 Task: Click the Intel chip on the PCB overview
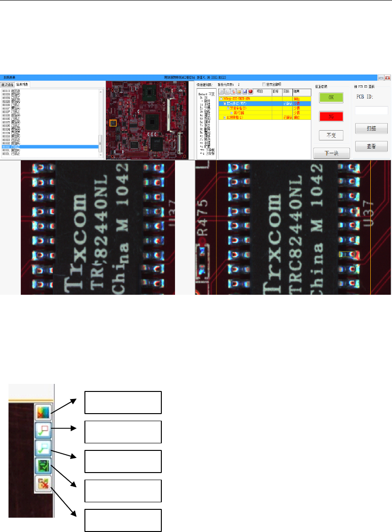pos(157,143)
